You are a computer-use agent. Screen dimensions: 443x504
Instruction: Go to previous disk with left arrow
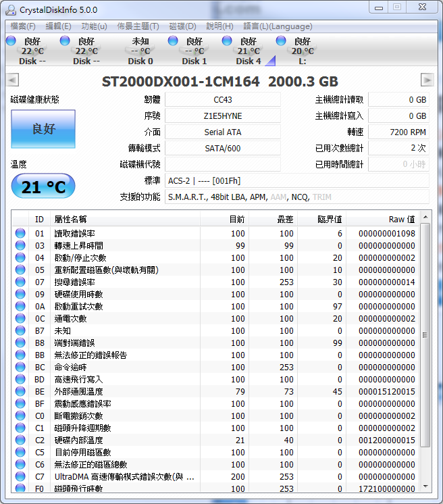[13, 80]
